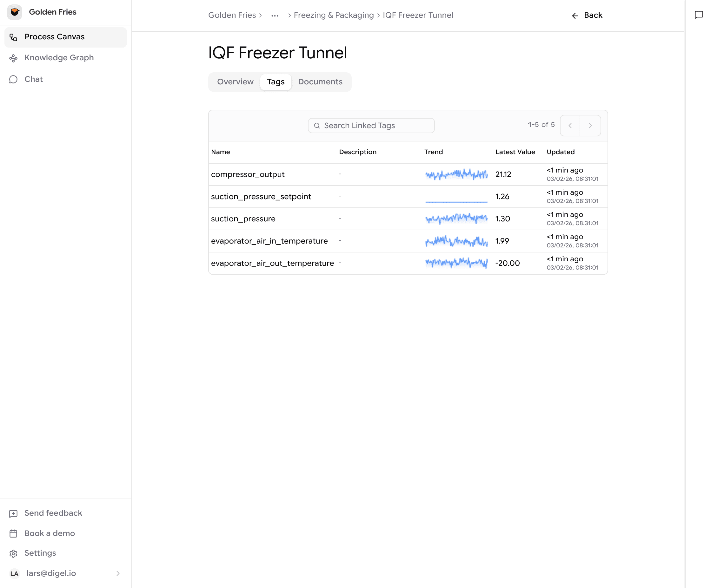Open Settings gear icon
This screenshot has height=588, width=711.
click(14, 553)
